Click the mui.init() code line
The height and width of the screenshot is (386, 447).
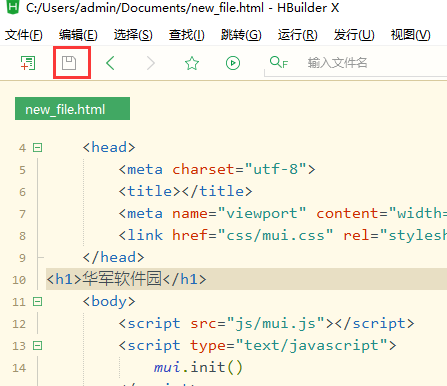tap(198, 367)
